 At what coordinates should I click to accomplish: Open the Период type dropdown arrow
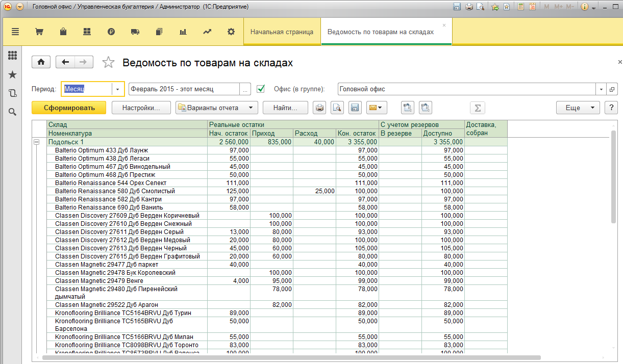pos(118,89)
